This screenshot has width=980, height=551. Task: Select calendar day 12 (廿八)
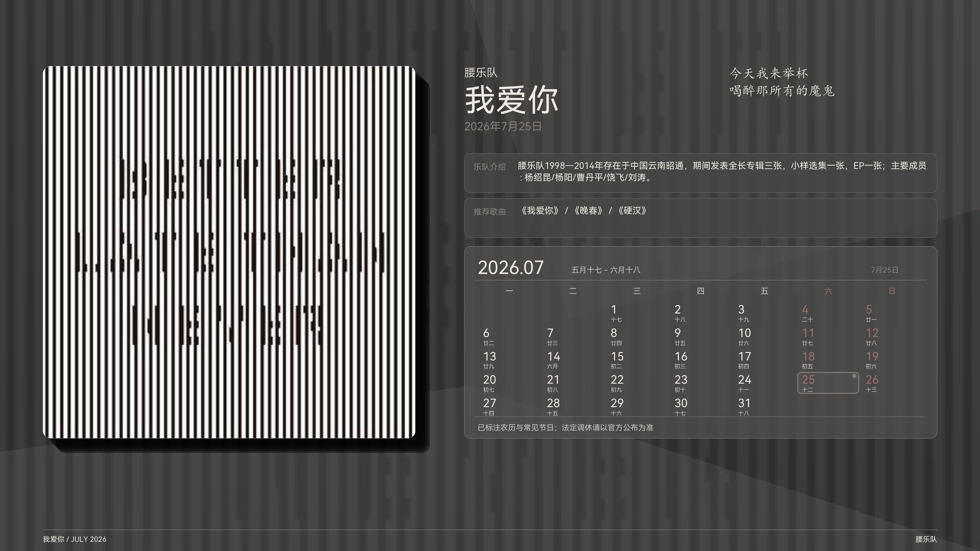pyautogui.click(x=872, y=336)
